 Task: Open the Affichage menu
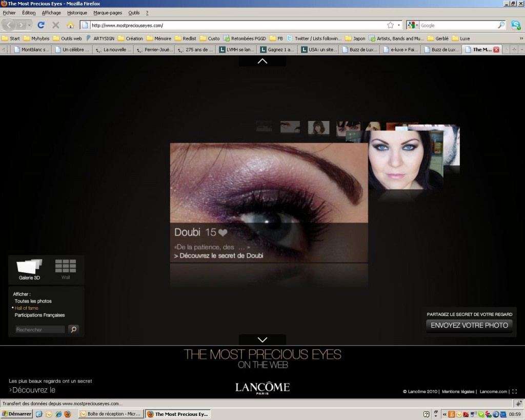pos(51,13)
